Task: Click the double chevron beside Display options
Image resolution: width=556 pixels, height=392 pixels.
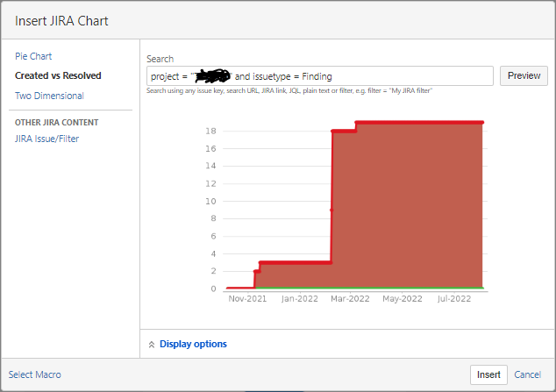Action: point(152,345)
